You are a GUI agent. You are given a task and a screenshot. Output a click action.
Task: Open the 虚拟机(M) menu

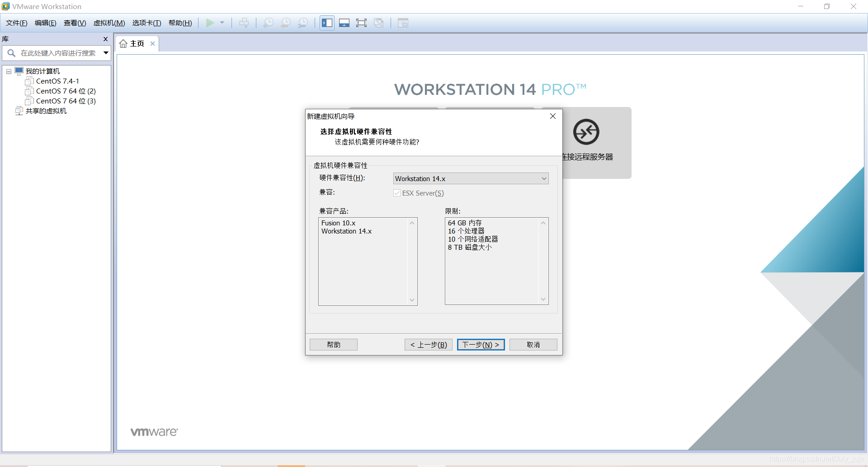click(109, 23)
